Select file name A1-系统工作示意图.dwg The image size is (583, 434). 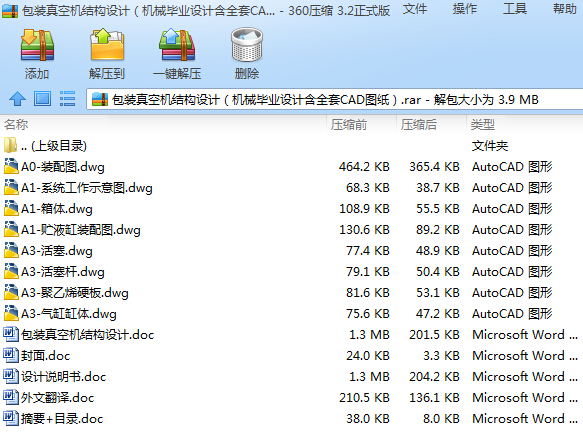click(x=87, y=187)
